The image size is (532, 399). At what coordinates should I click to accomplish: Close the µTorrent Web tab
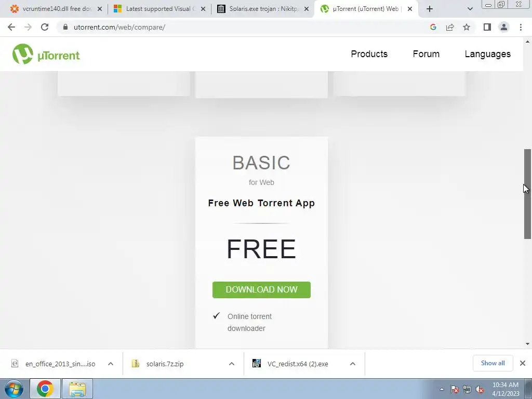tap(410, 9)
